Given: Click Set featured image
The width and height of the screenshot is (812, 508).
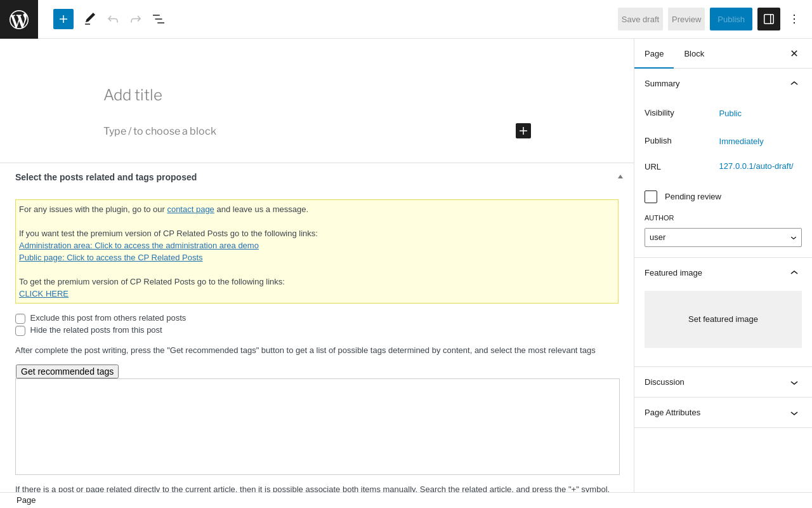Looking at the screenshot, I should click(723, 319).
